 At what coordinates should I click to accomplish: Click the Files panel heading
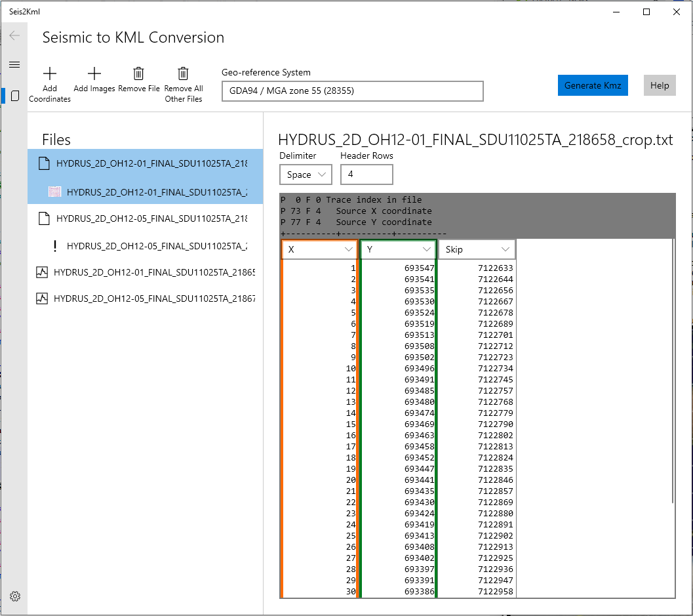pyautogui.click(x=56, y=140)
